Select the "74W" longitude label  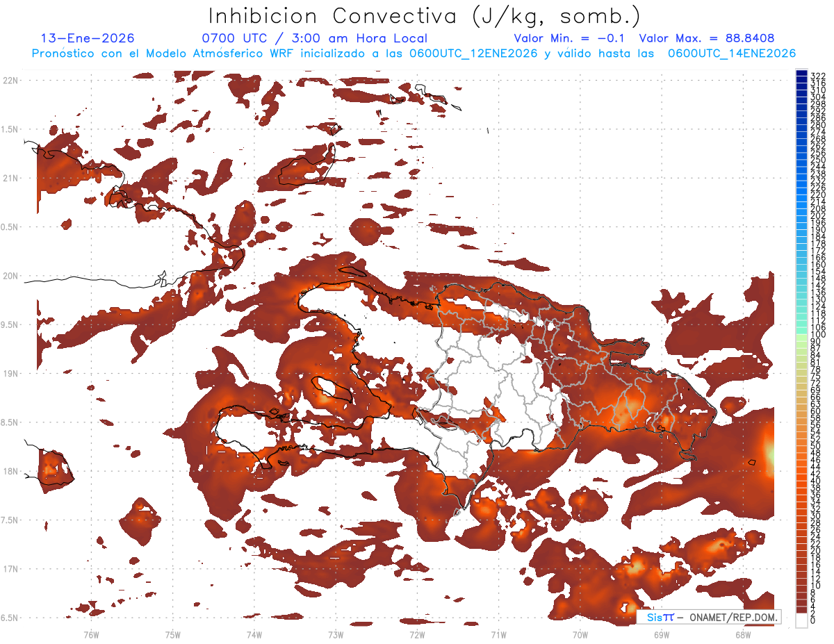pyautogui.click(x=254, y=634)
